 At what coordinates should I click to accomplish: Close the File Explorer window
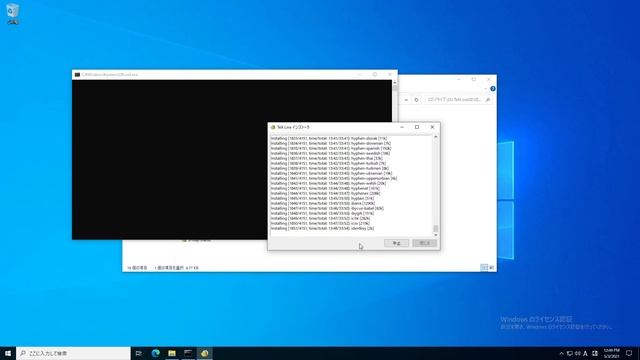click(x=489, y=80)
